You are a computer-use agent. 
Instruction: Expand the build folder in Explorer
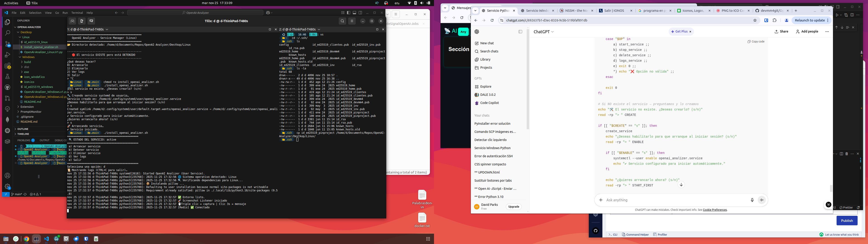coord(27,62)
